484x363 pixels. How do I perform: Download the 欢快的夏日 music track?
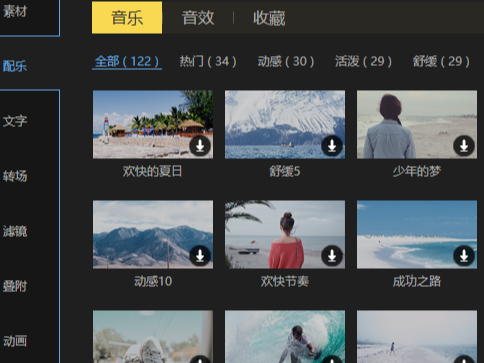pos(200,146)
